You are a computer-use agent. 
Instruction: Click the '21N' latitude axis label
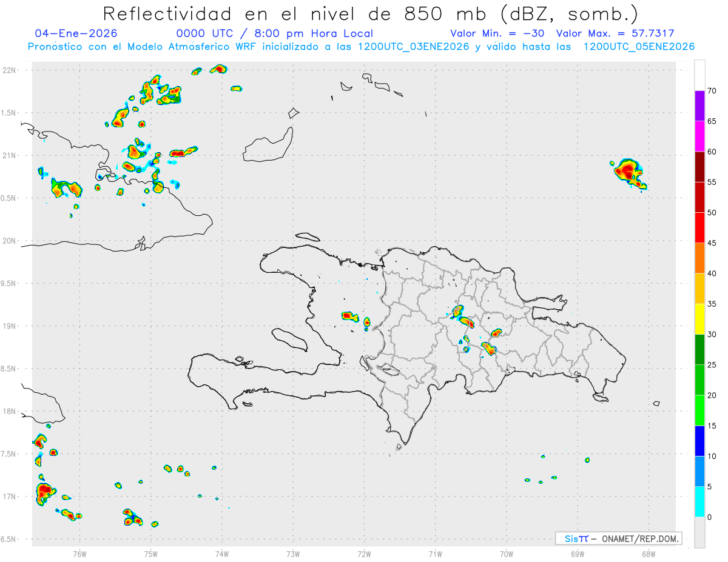tap(10, 155)
